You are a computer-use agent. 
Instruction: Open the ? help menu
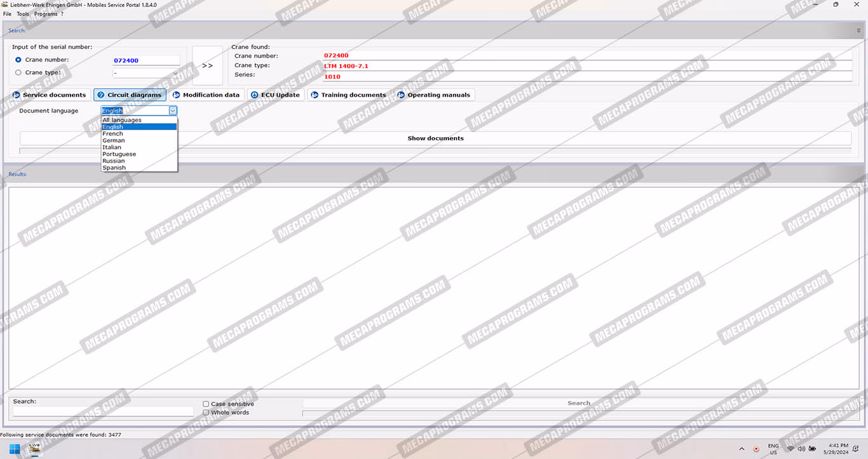pyautogui.click(x=62, y=14)
